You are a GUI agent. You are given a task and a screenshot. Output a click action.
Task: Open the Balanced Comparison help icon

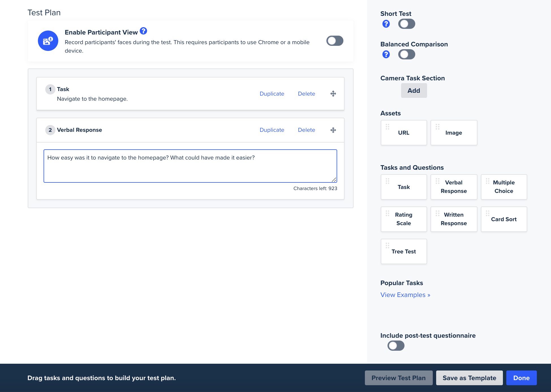coord(386,54)
